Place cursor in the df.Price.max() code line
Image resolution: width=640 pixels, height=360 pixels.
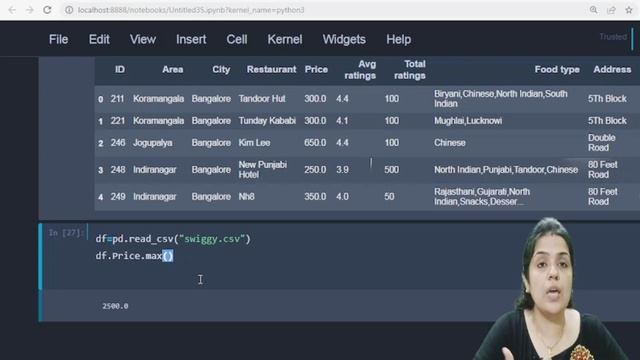pyautogui.click(x=134, y=256)
